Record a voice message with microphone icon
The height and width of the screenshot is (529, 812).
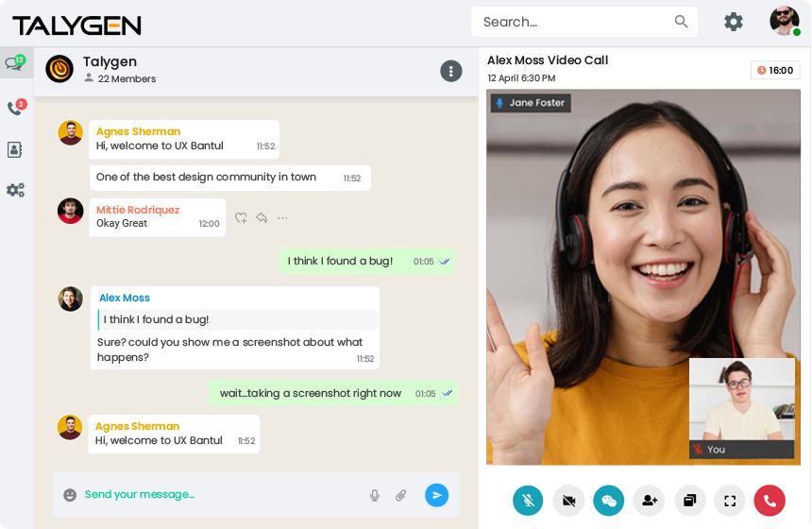tap(375, 495)
